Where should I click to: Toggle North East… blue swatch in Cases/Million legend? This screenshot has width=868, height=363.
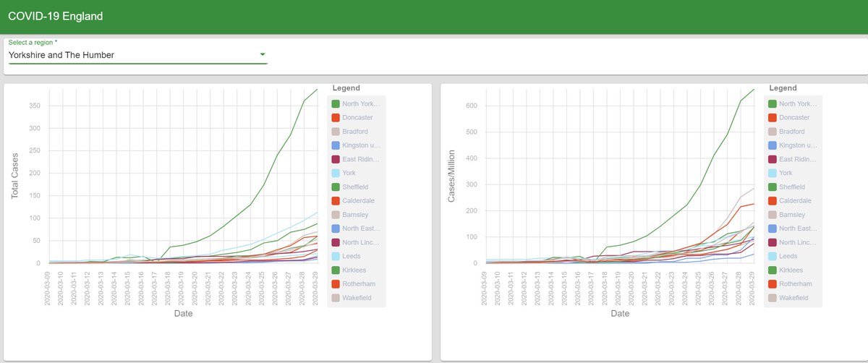[774, 229]
